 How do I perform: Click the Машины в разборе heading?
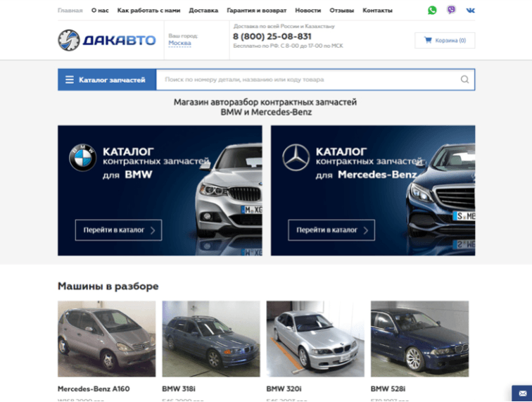108,287
